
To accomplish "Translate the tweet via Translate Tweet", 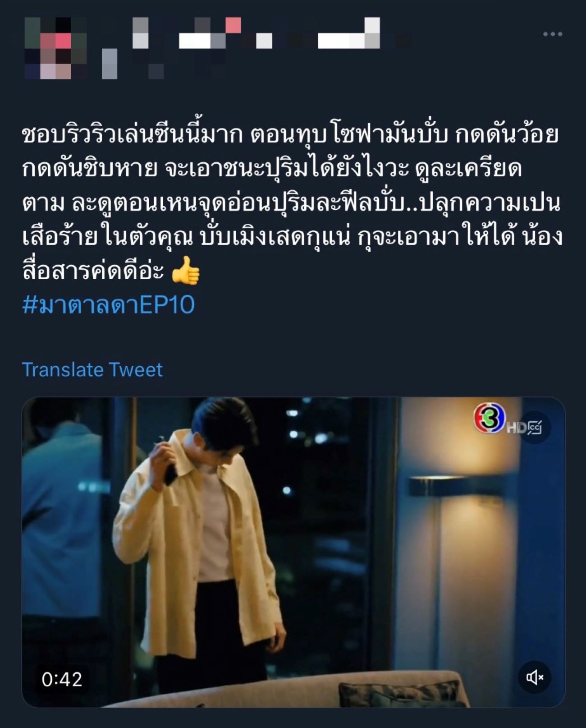I will point(92,369).
